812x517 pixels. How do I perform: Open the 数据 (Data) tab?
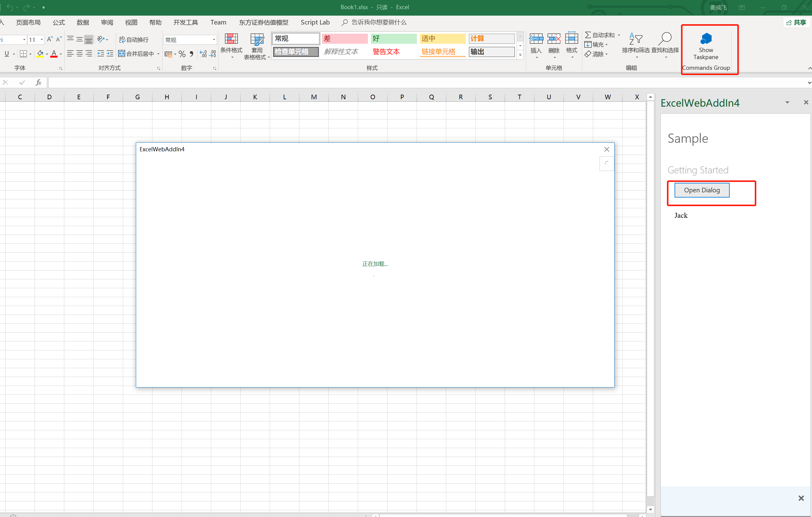click(x=83, y=22)
